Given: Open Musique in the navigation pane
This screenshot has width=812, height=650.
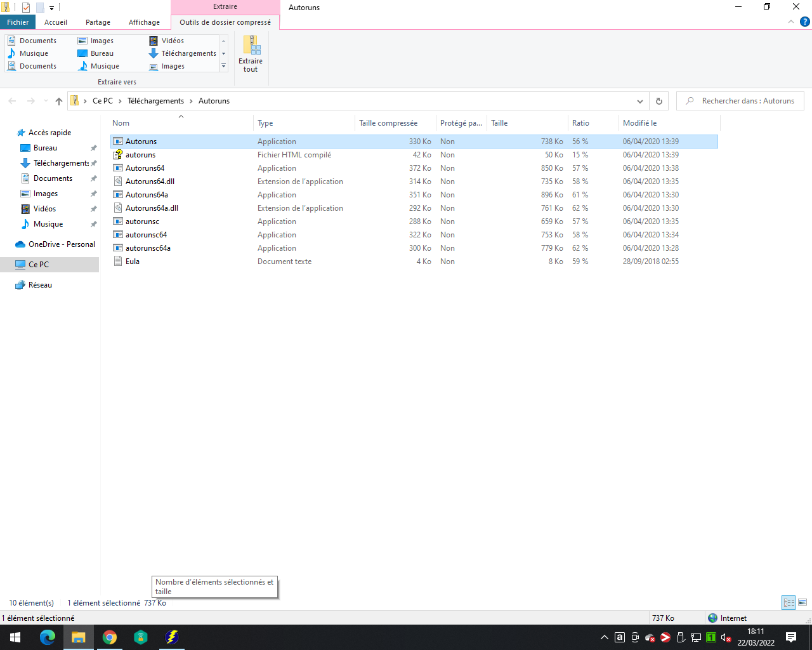Looking at the screenshot, I should coord(48,224).
